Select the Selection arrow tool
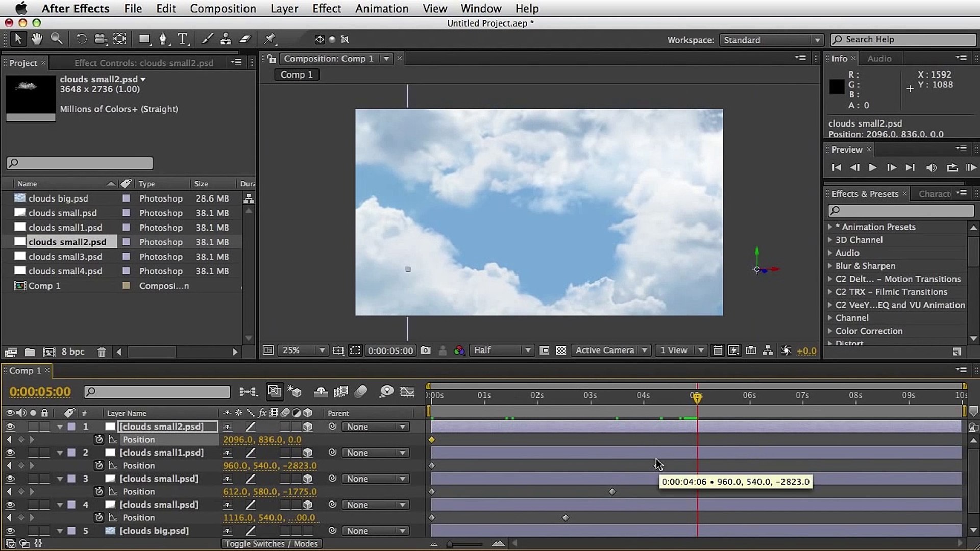 18,39
